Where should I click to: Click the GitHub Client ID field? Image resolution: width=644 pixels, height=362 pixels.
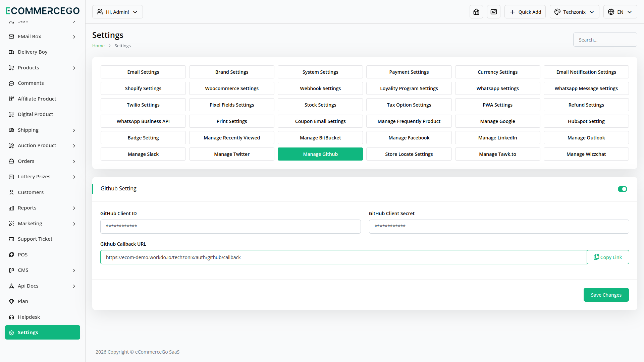[x=230, y=227]
